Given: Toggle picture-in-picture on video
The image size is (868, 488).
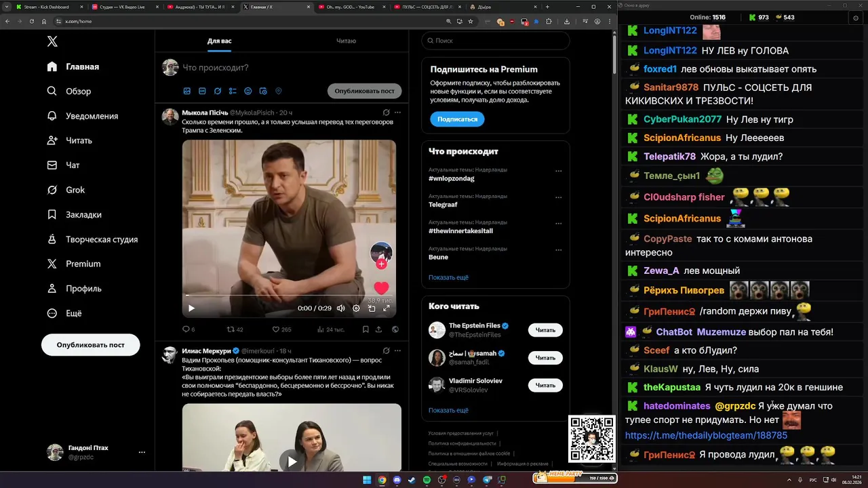Looking at the screenshot, I should 372,308.
